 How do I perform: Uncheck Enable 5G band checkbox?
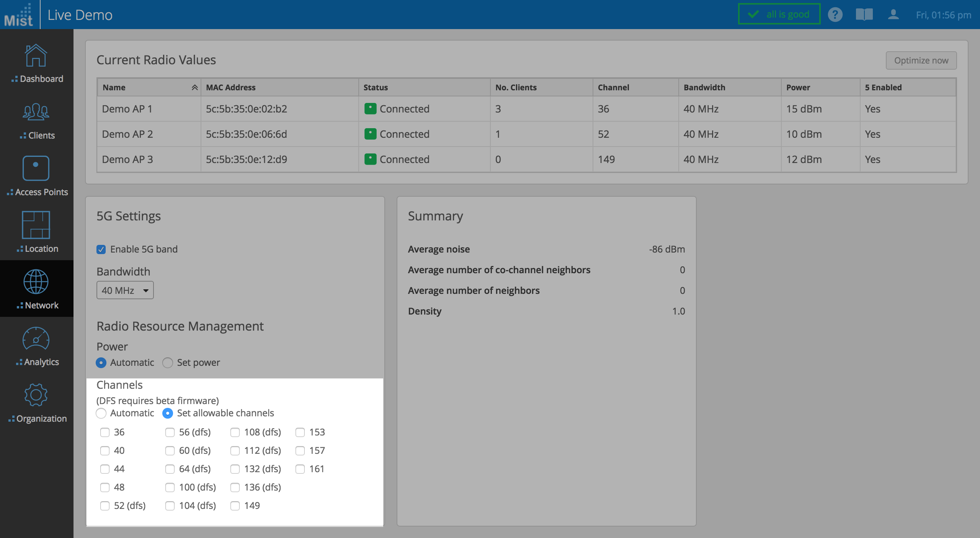(101, 249)
